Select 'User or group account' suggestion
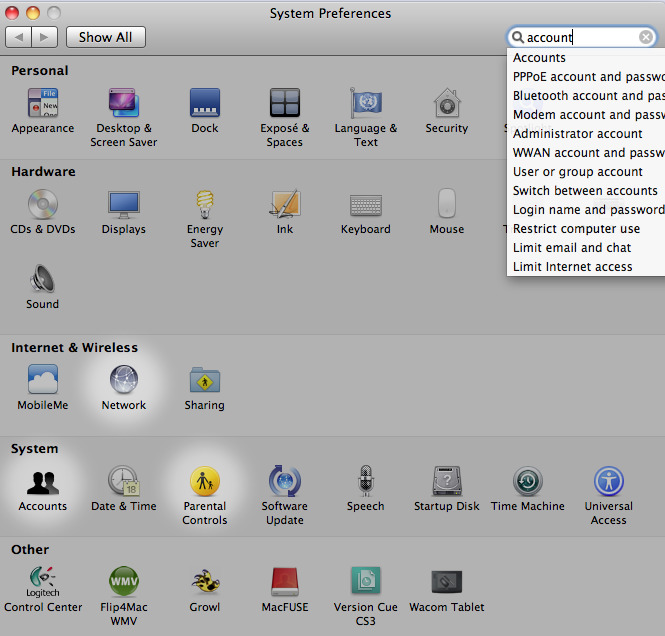This screenshot has width=665, height=636. click(586, 172)
